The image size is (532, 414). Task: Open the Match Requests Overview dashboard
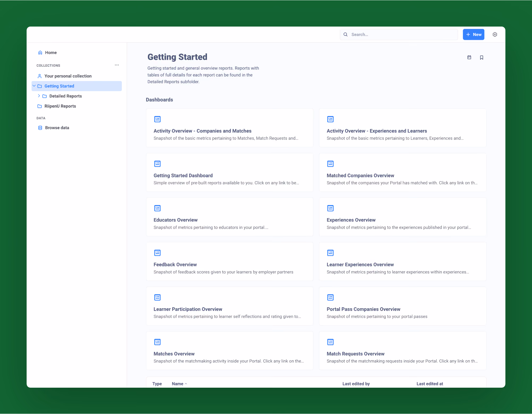(x=403, y=351)
